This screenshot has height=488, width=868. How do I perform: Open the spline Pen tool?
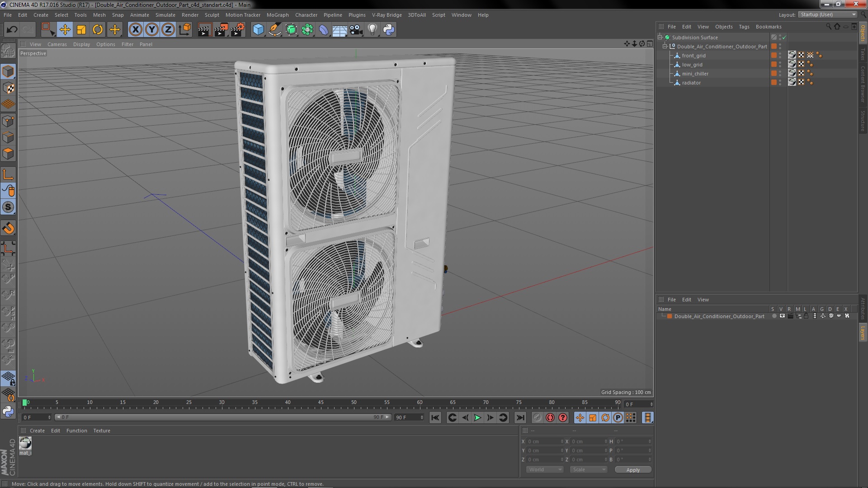click(x=274, y=30)
